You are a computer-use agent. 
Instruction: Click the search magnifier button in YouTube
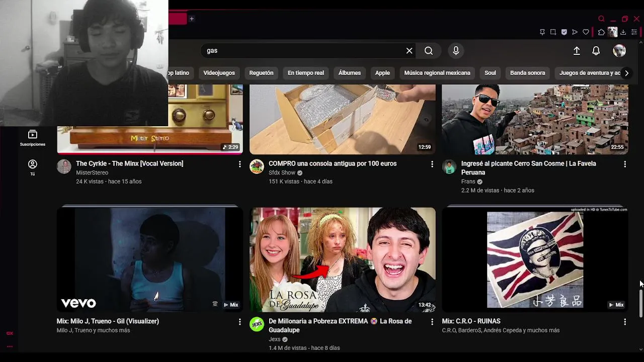click(x=429, y=51)
